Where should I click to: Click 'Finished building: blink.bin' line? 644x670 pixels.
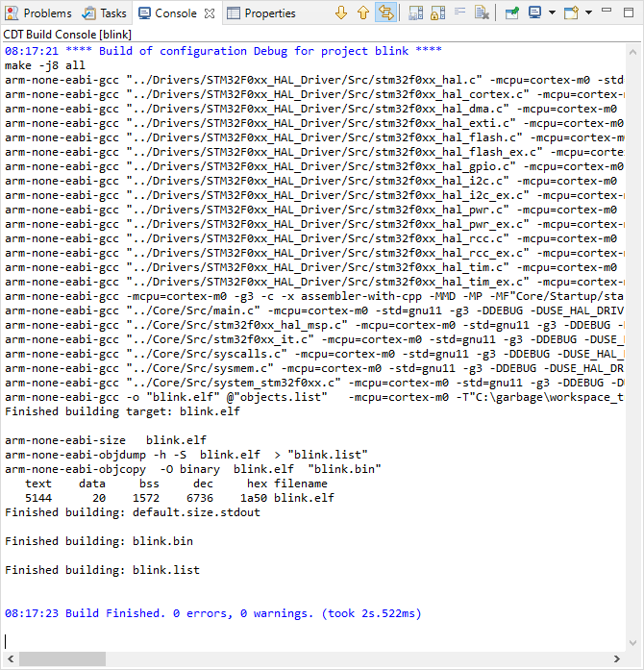point(99,541)
